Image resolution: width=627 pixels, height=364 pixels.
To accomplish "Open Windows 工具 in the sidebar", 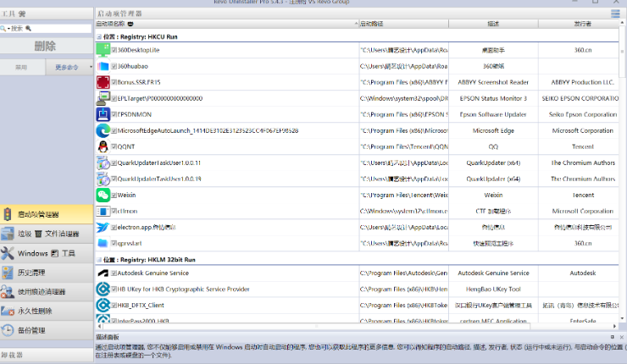I will [47, 253].
